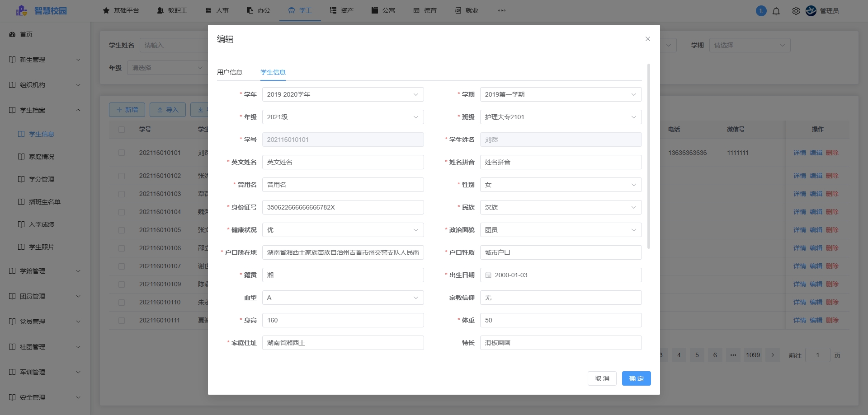Select 家庭情况 in the sidebar
The image size is (868, 415).
(41, 157)
